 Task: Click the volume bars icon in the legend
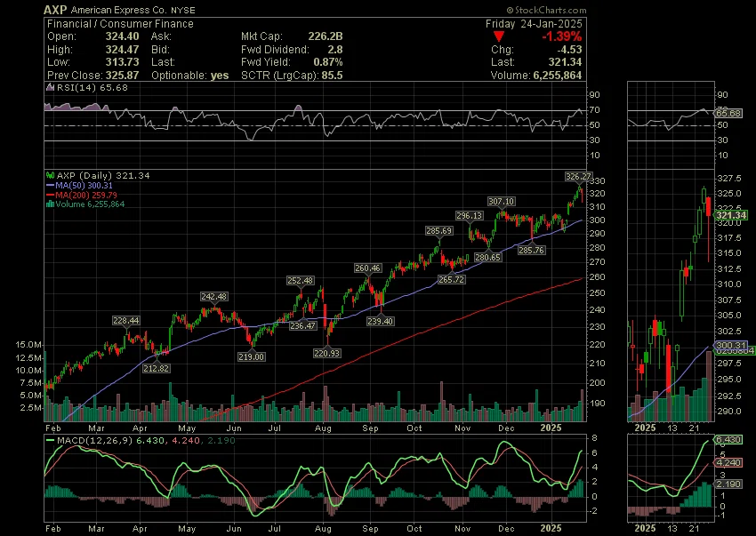pos(50,204)
